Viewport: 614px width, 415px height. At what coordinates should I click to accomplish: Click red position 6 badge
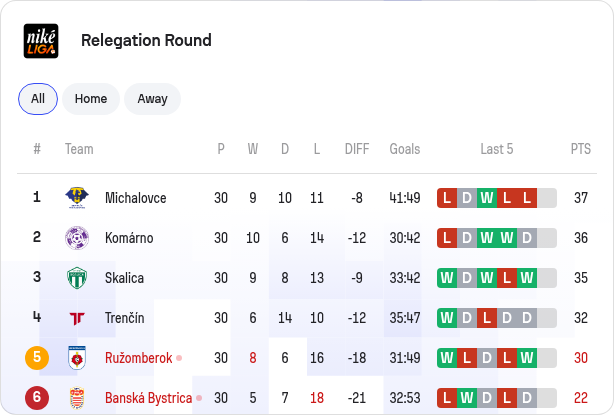[37, 397]
